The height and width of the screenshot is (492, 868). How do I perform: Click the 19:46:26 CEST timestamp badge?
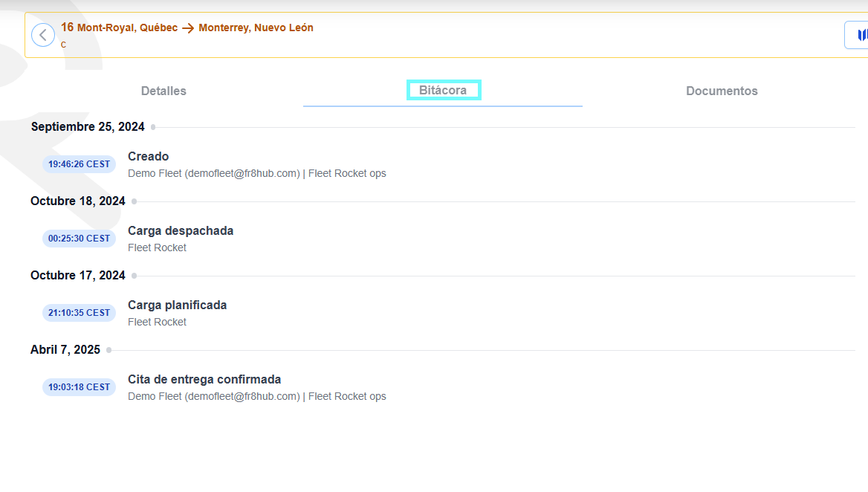79,164
